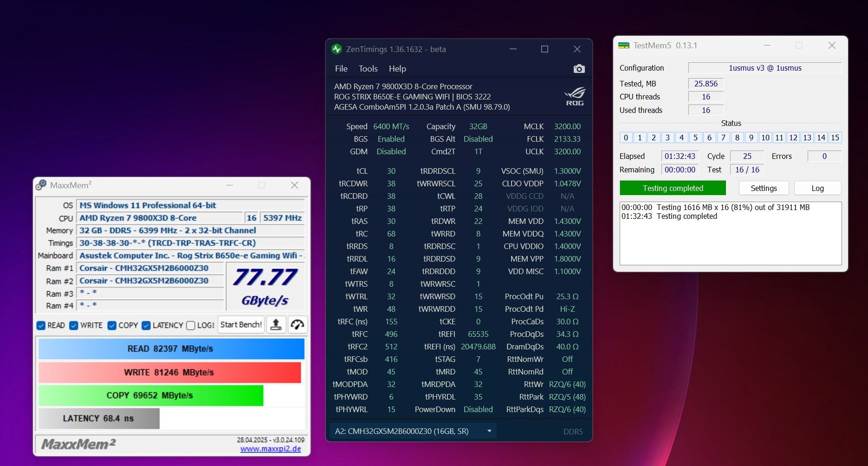Click the READ 82397 MByte/s bar
Image resolution: width=868 pixels, height=466 pixels.
(171, 349)
